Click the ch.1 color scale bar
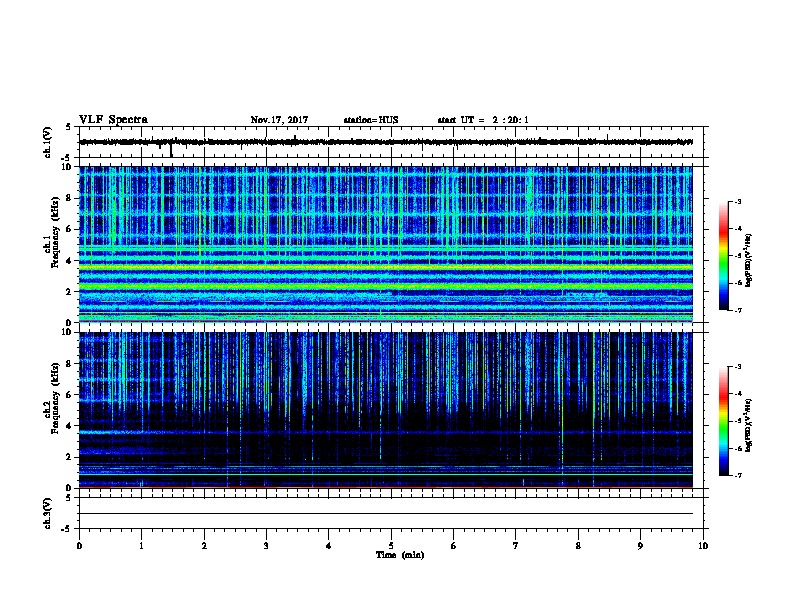The width and height of the screenshot is (792, 612). pos(723,256)
